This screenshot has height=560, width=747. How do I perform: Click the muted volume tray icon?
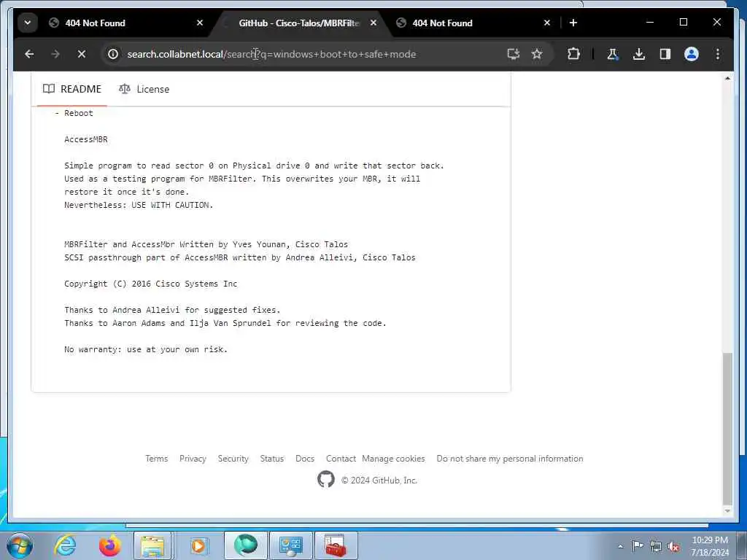click(673, 546)
